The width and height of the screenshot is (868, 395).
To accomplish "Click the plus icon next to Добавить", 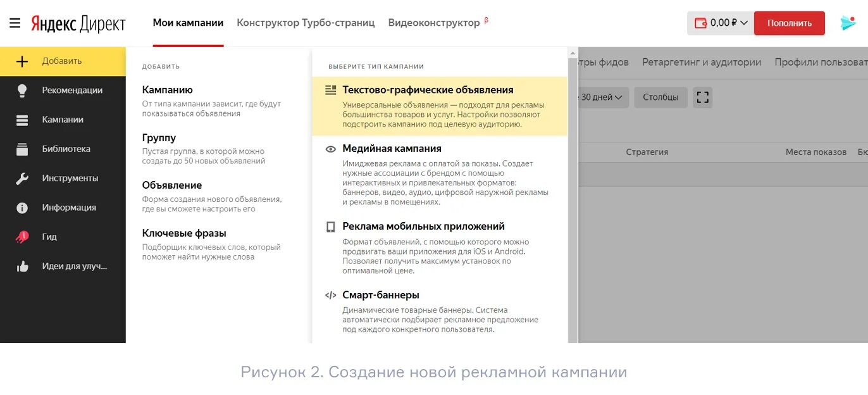I will (22, 61).
